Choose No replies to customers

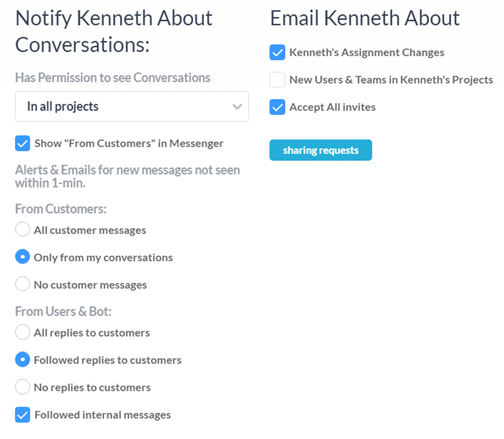[23, 387]
